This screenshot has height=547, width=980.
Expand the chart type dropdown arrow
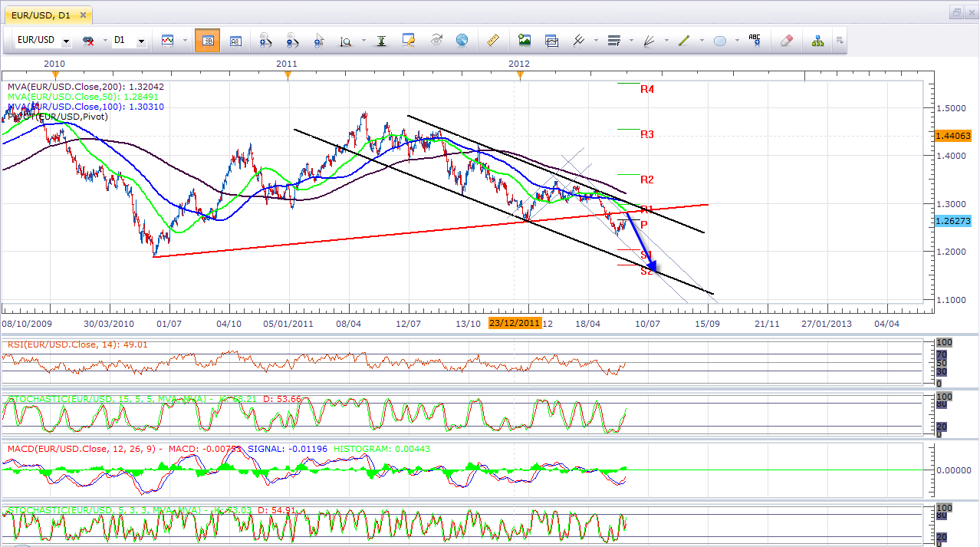click(x=185, y=41)
